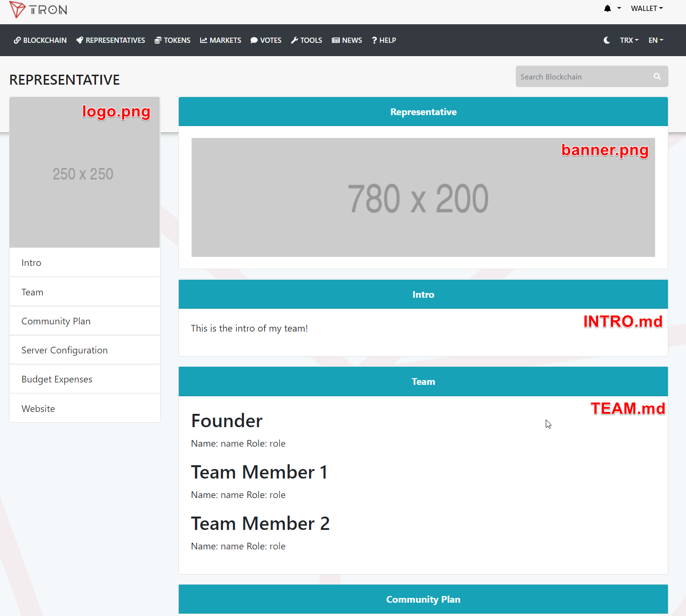Open the MARKETS menu
This screenshot has width=686, height=616.
tap(221, 40)
